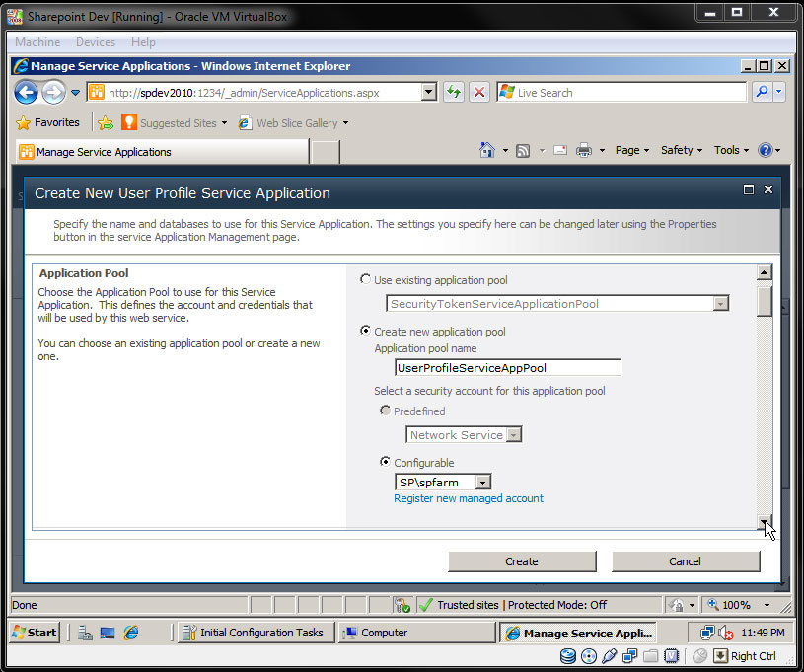Open the Favorites star button
This screenshot has height=672, width=804.
pos(48,122)
